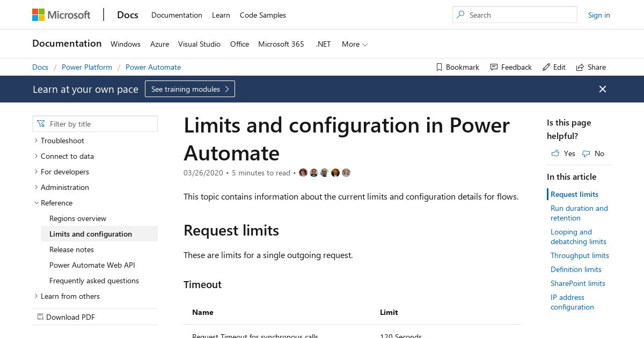Viewport: 644px width, 338px height.
Task: Expand the Administration node
Action: coord(36,187)
